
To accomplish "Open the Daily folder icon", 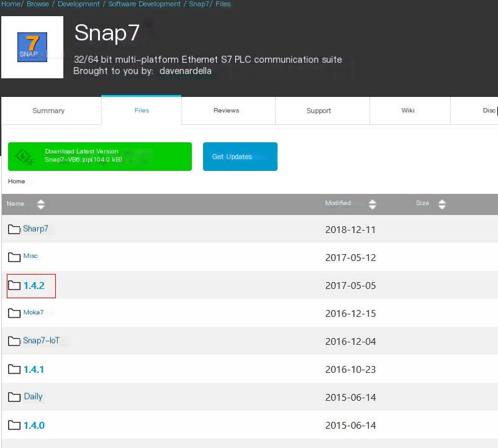I will click(x=14, y=397).
